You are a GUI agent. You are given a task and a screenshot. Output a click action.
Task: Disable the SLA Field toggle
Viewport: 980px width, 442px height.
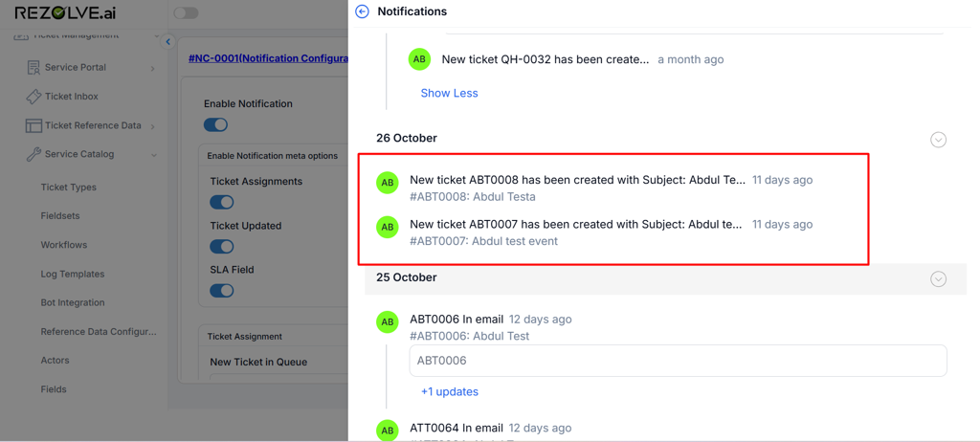pos(221,291)
